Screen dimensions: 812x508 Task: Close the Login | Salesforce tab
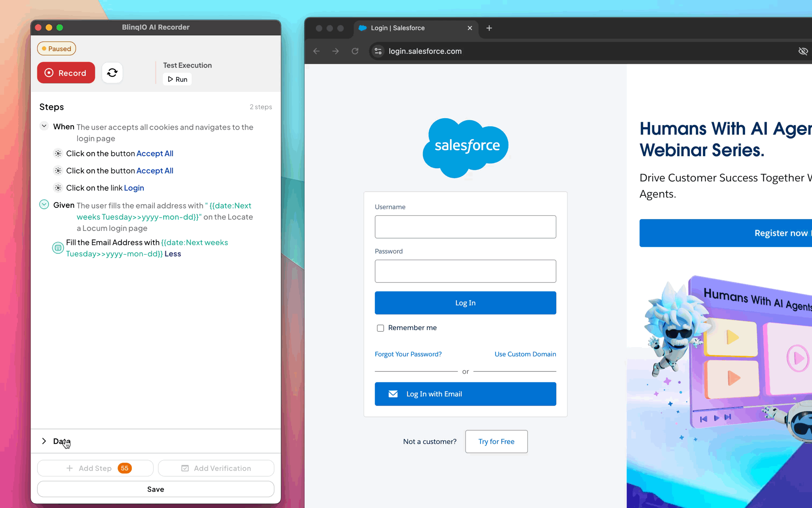470,28
